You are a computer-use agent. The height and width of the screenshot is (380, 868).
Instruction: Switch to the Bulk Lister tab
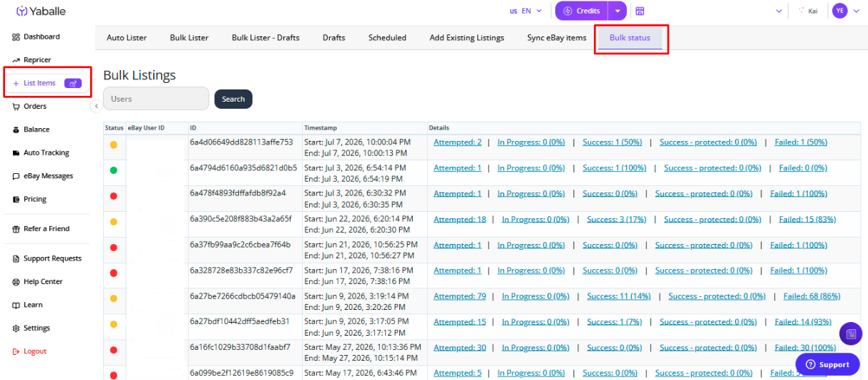coord(189,38)
